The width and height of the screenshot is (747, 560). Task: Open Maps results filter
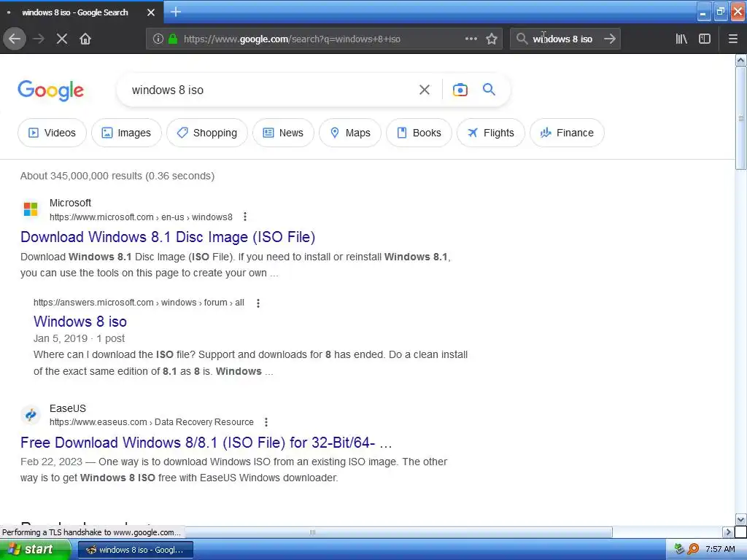[x=349, y=133]
